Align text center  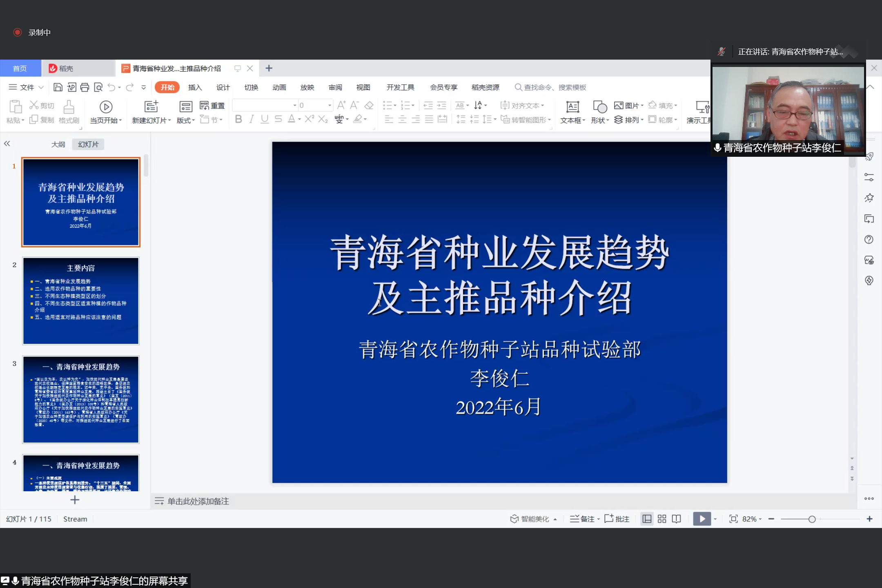tap(402, 119)
